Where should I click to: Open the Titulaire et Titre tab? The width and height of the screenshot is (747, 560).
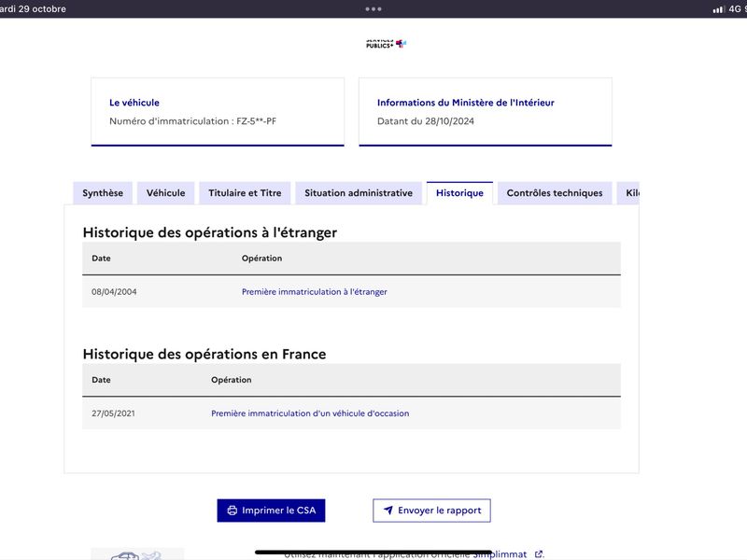pyautogui.click(x=245, y=193)
